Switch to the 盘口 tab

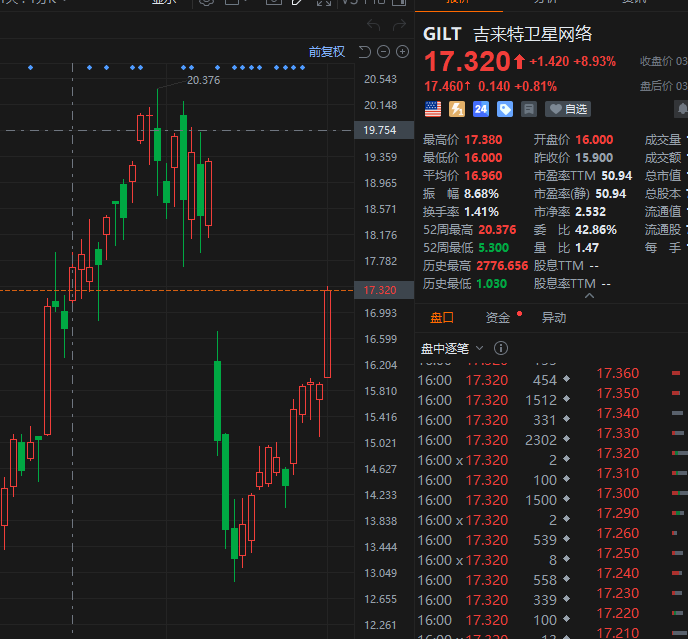click(x=442, y=317)
